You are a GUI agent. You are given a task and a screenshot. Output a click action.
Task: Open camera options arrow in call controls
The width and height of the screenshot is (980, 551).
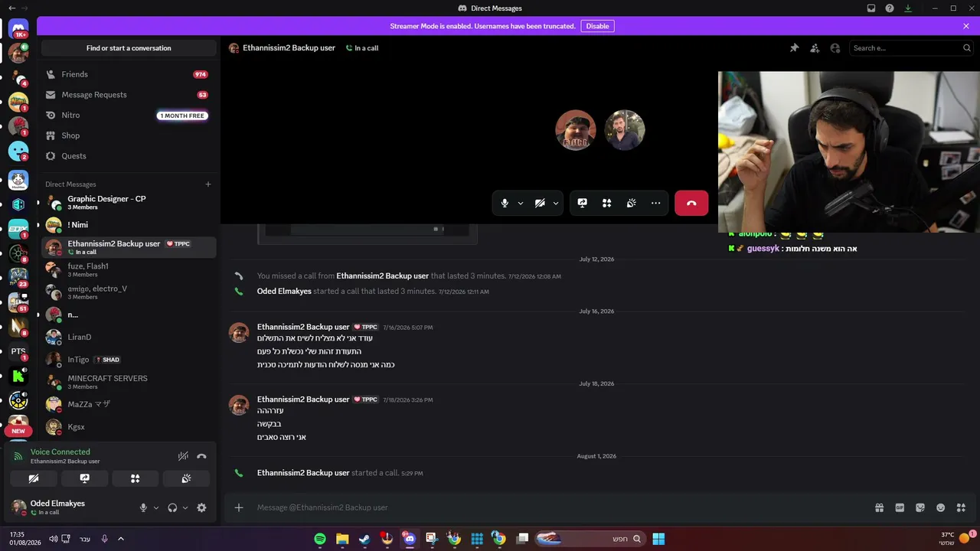556,203
